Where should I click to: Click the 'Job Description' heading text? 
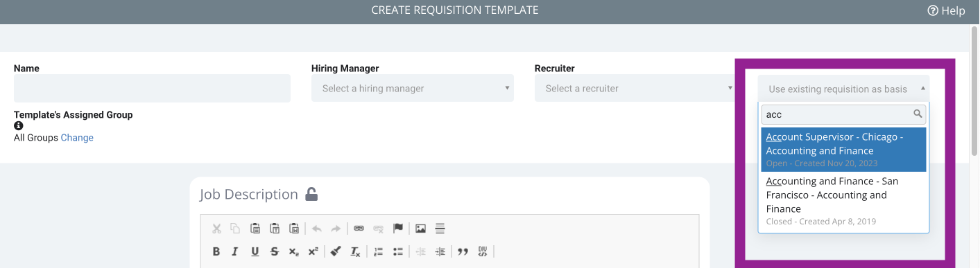249,195
